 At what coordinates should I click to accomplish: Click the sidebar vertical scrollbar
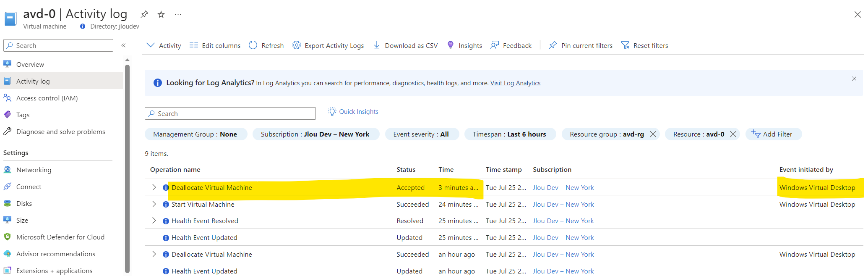pyautogui.click(x=127, y=168)
